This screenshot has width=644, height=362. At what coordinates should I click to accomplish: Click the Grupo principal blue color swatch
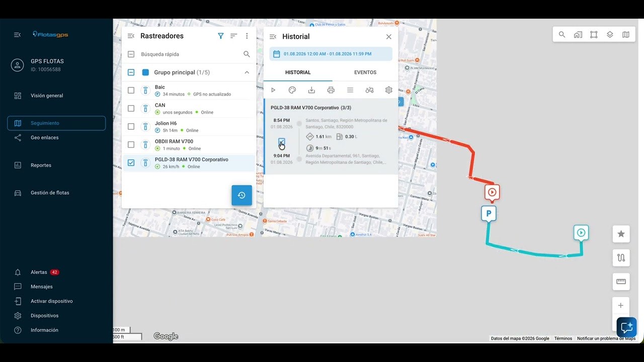point(145,72)
